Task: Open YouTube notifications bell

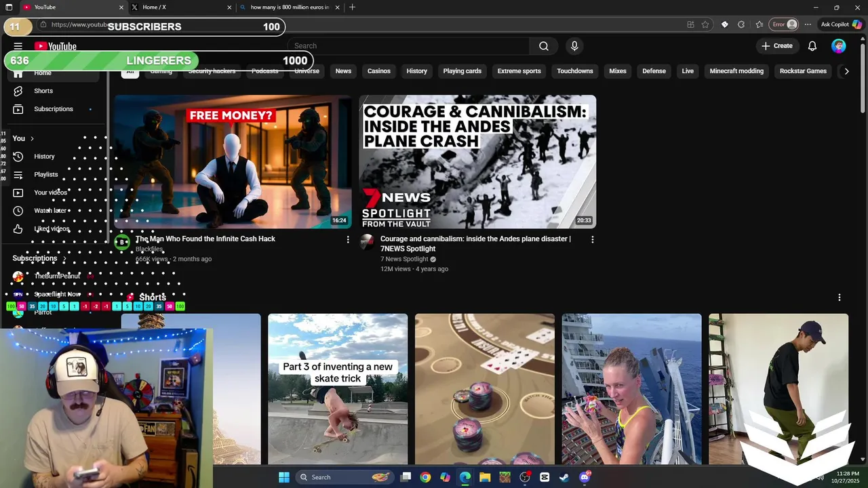Action: [812, 46]
